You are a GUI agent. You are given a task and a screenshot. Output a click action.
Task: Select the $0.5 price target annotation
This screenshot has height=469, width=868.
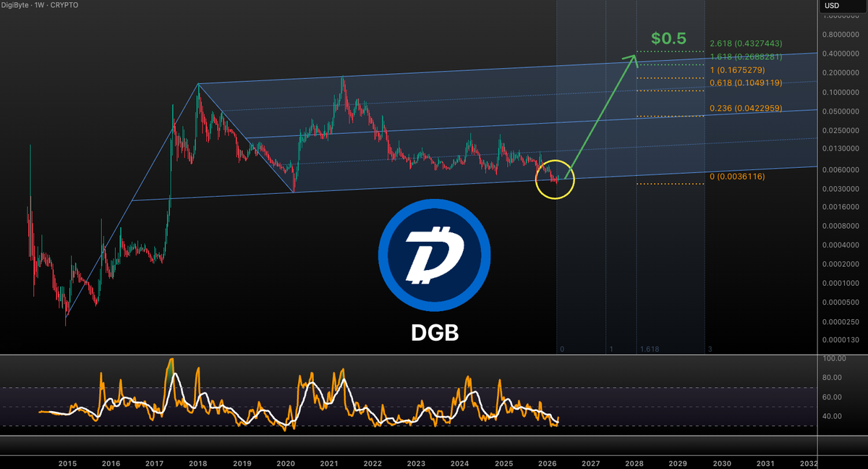[x=668, y=38]
